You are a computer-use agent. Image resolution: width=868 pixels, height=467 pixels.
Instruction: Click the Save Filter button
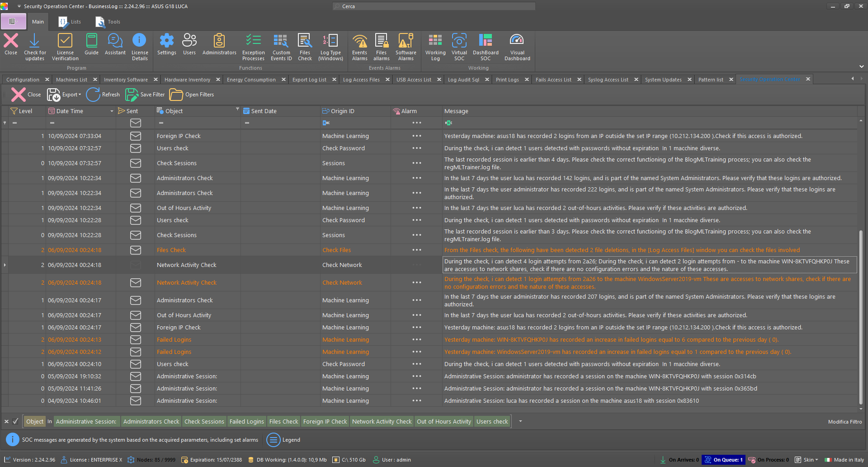(x=145, y=95)
